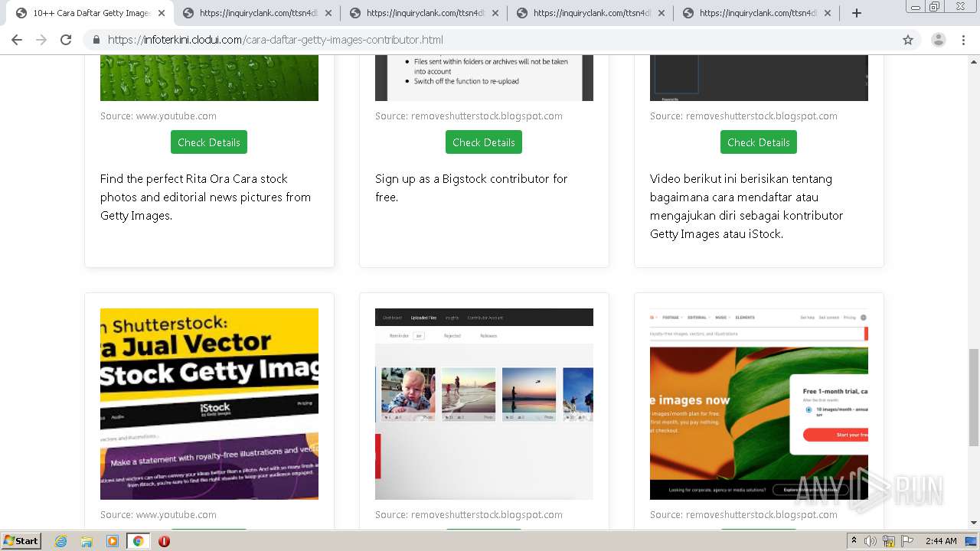
Task: Select the Video berikut ini berisikan description
Action: click(746, 206)
